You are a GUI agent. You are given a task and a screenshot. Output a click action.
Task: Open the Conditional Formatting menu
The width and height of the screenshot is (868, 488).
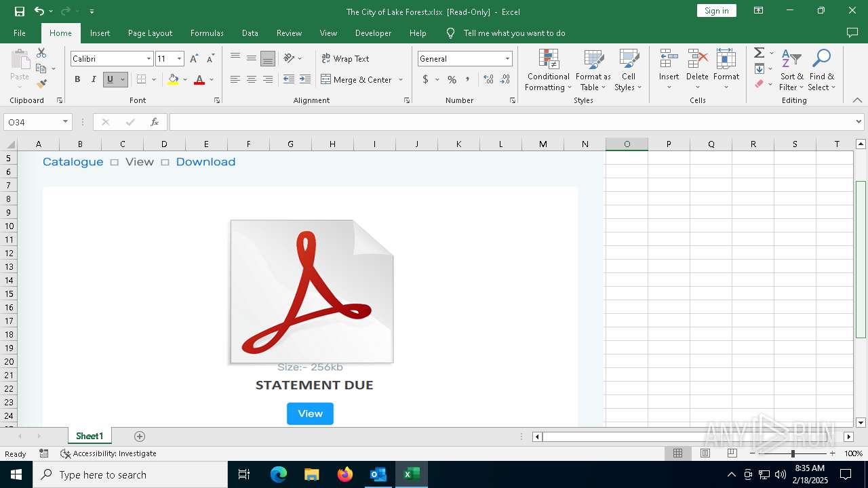point(548,70)
